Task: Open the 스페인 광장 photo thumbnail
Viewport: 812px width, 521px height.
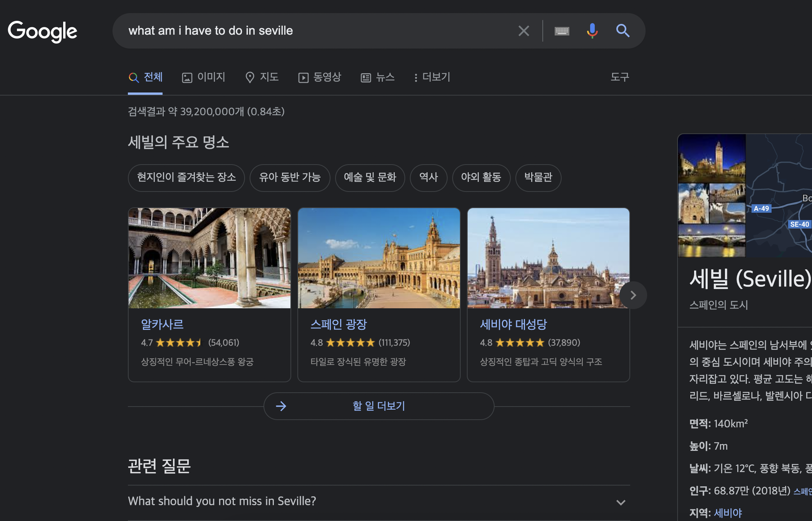Action: [379, 258]
